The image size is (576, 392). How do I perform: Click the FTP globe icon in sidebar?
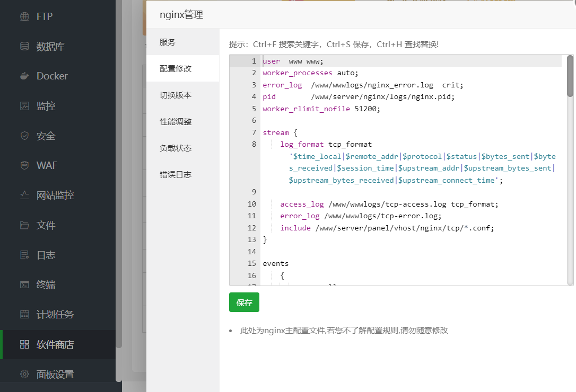(24, 16)
